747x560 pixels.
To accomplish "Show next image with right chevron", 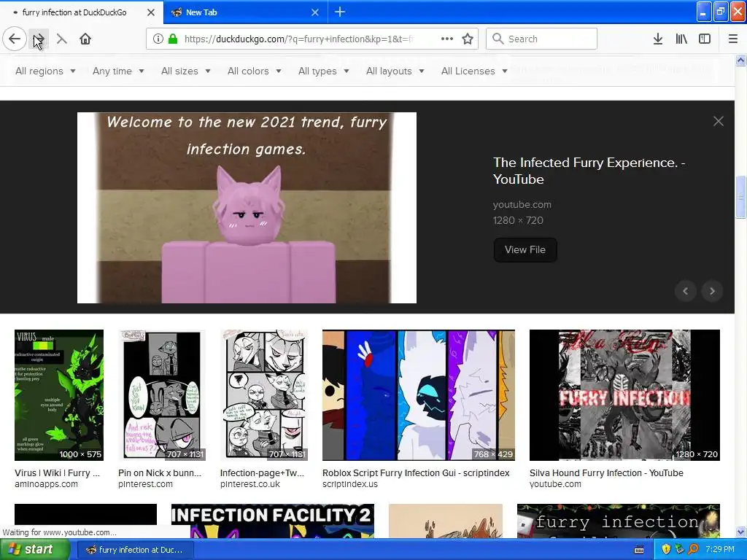I will [712, 291].
